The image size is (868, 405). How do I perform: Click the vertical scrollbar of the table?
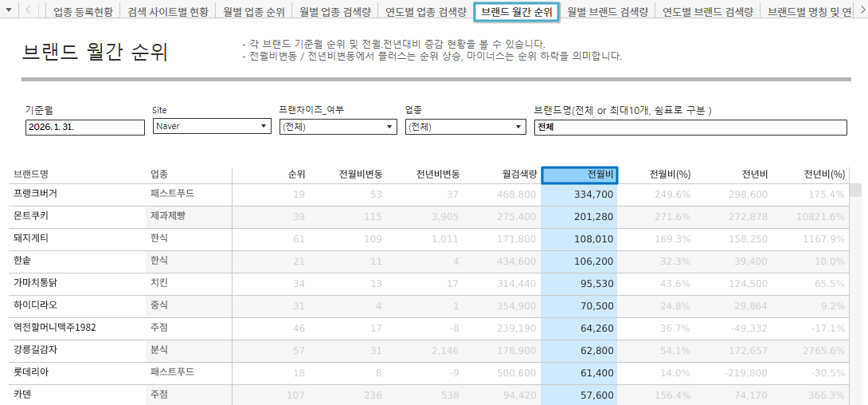[855, 279]
